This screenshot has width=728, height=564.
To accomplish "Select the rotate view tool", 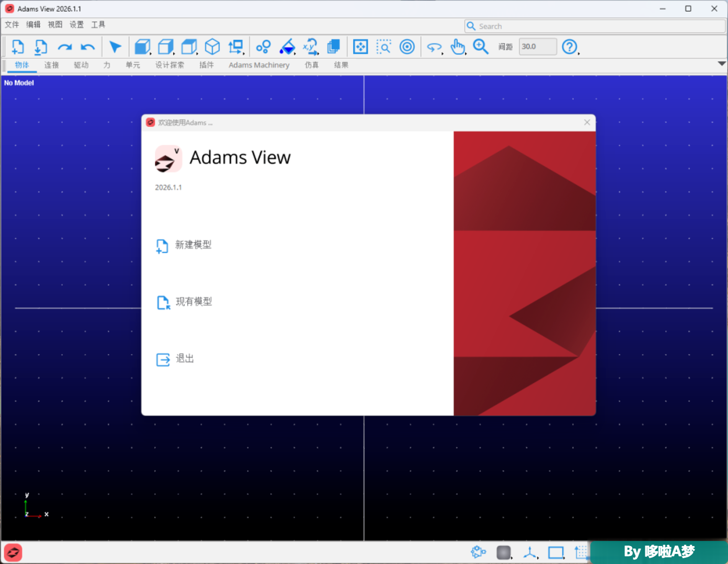I will tap(434, 47).
